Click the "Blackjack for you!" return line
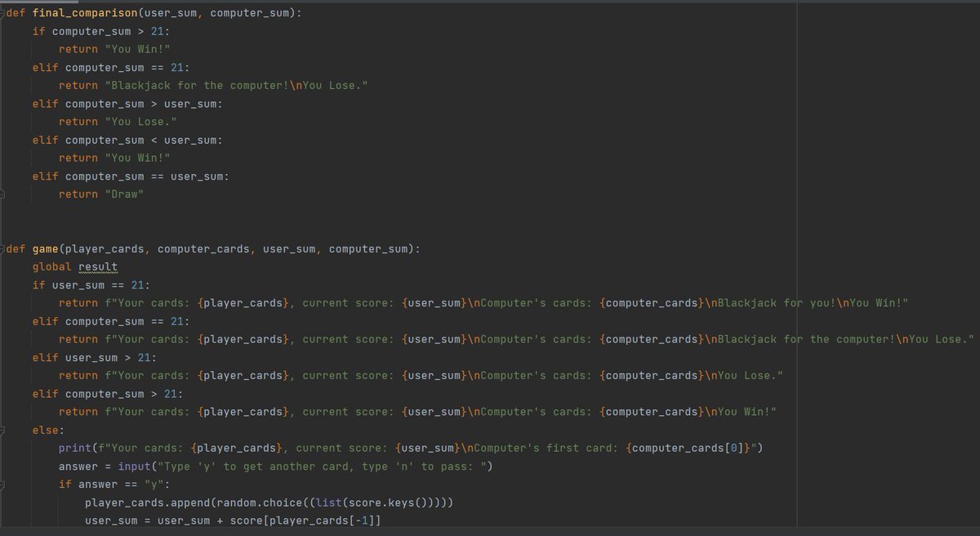 [483, 303]
